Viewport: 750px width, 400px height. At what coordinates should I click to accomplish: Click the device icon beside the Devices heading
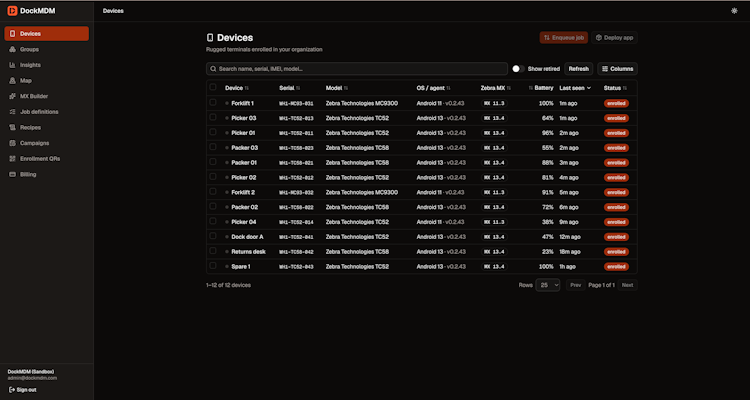point(210,38)
